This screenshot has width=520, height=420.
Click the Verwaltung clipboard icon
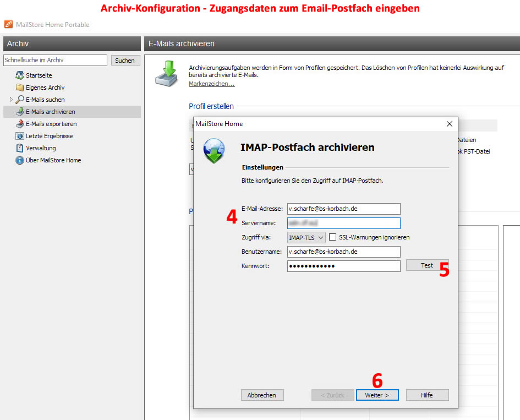pos(20,148)
